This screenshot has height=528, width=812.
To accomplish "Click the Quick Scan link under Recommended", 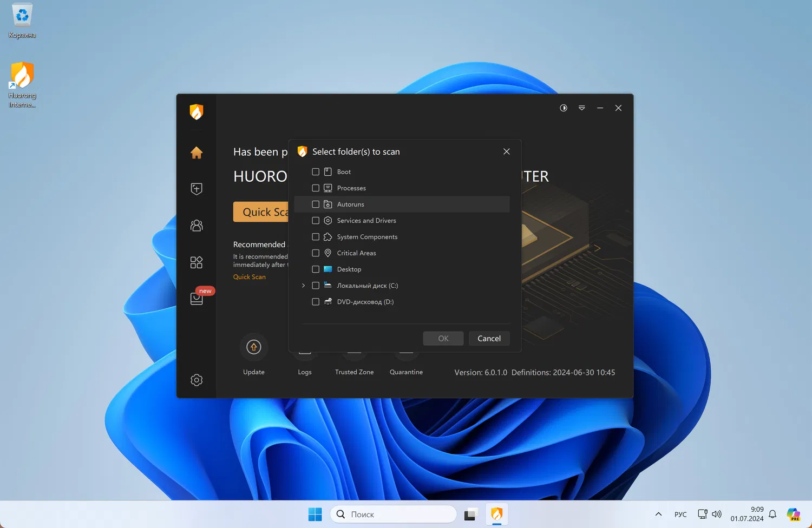I will point(250,277).
